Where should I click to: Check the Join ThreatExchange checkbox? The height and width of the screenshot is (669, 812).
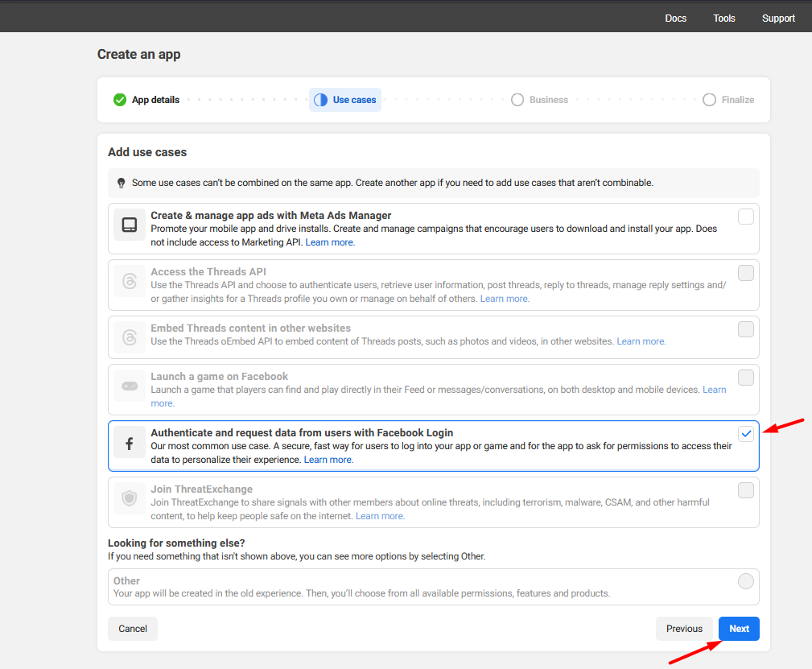point(746,490)
